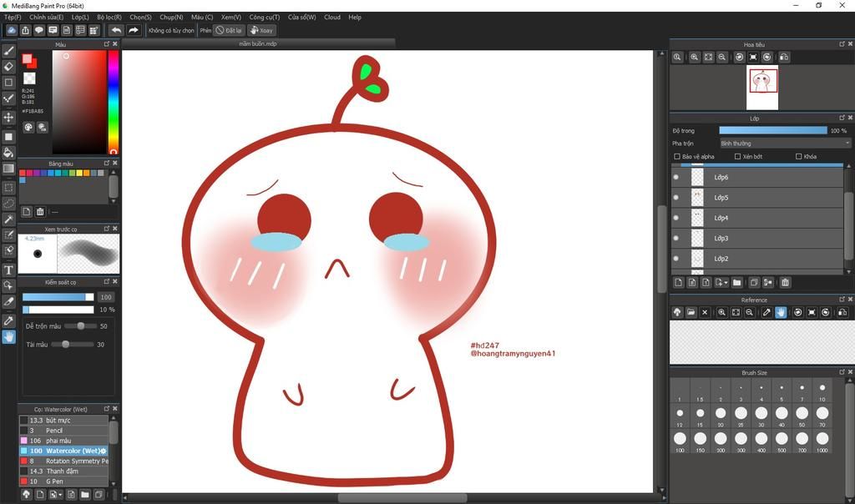This screenshot has height=504, width=855.
Task: Select the Watercolor (Wet) brush
Action: click(x=63, y=451)
